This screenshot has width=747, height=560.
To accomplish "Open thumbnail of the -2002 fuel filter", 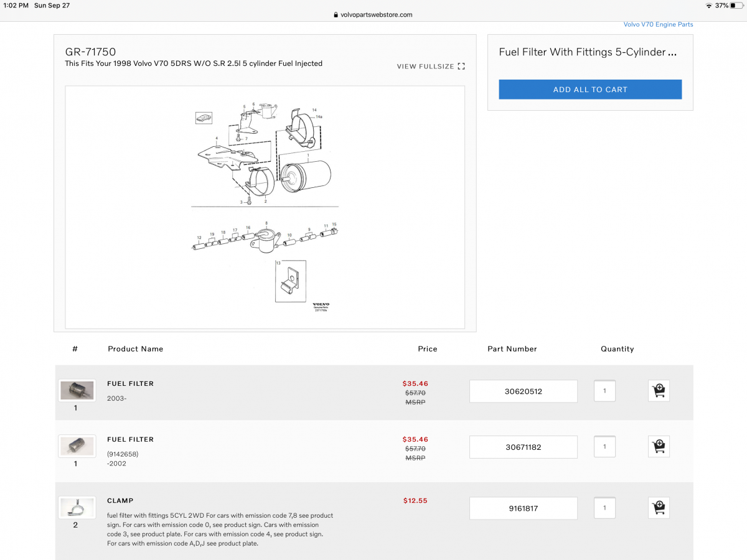I will pyautogui.click(x=77, y=446).
